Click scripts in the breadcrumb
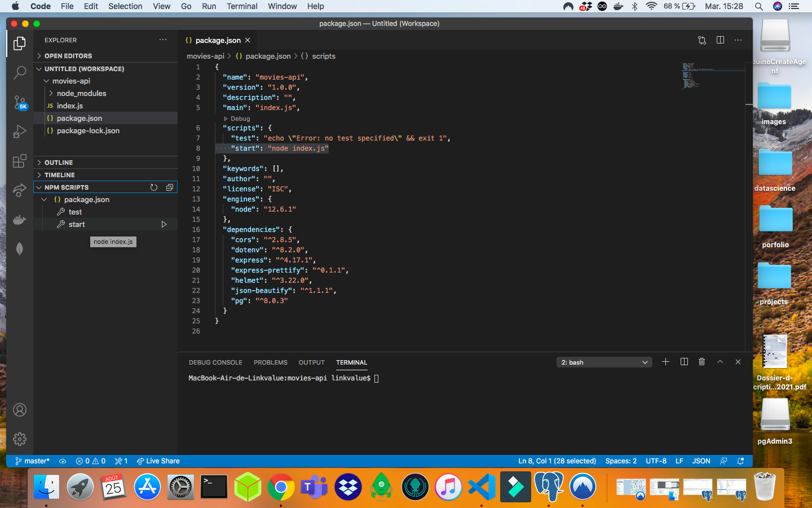The width and height of the screenshot is (812, 508). pos(324,56)
